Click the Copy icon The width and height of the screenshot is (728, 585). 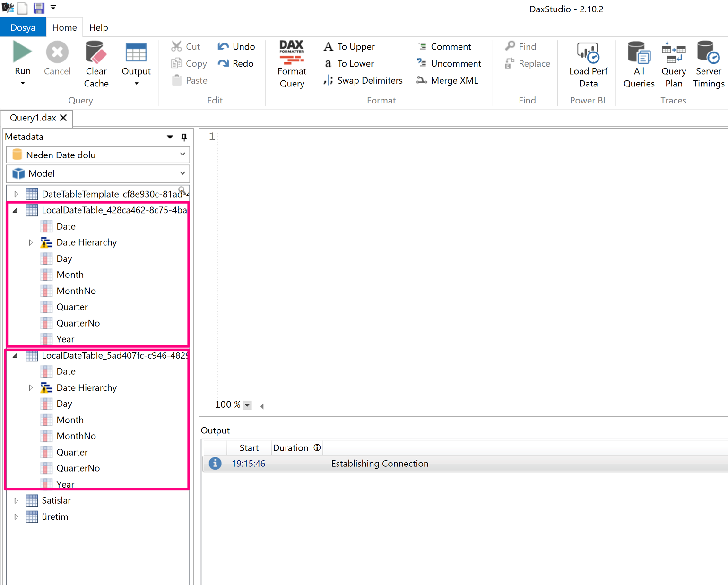(176, 63)
